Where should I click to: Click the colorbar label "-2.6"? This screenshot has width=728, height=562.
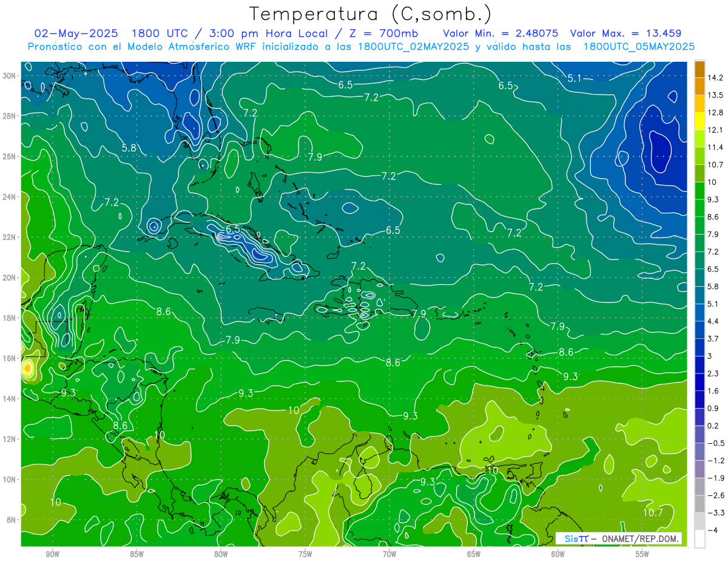pos(716,495)
